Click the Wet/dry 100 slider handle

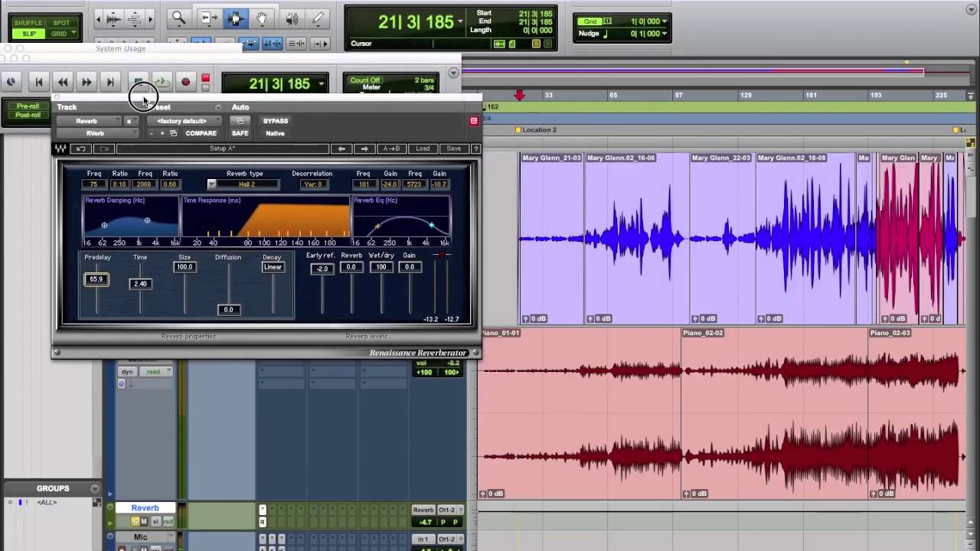(x=381, y=267)
